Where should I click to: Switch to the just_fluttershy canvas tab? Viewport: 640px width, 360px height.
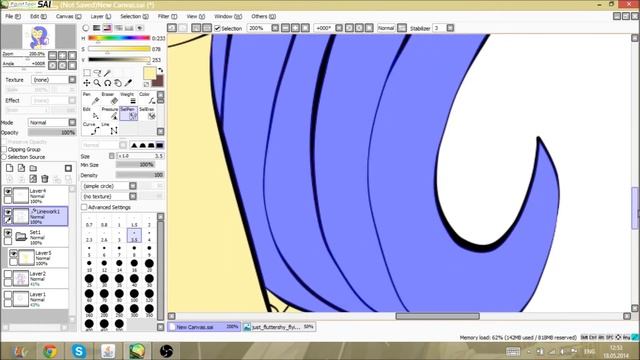coord(278,327)
